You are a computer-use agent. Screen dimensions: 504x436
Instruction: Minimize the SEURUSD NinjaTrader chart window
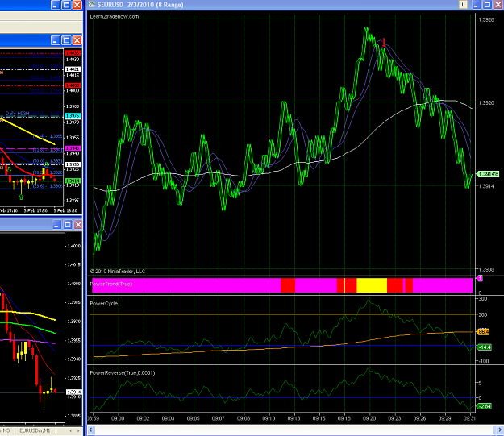click(x=477, y=5)
